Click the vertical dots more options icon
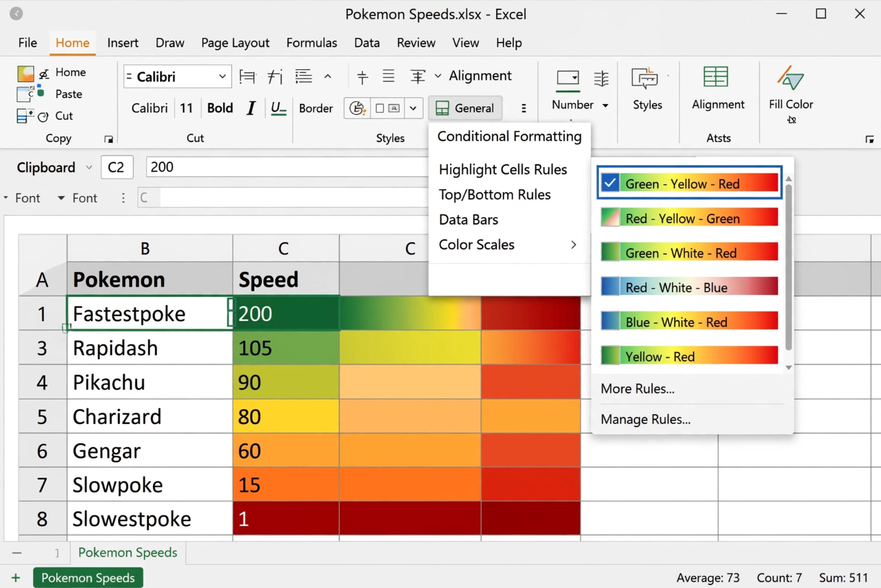 [x=523, y=108]
